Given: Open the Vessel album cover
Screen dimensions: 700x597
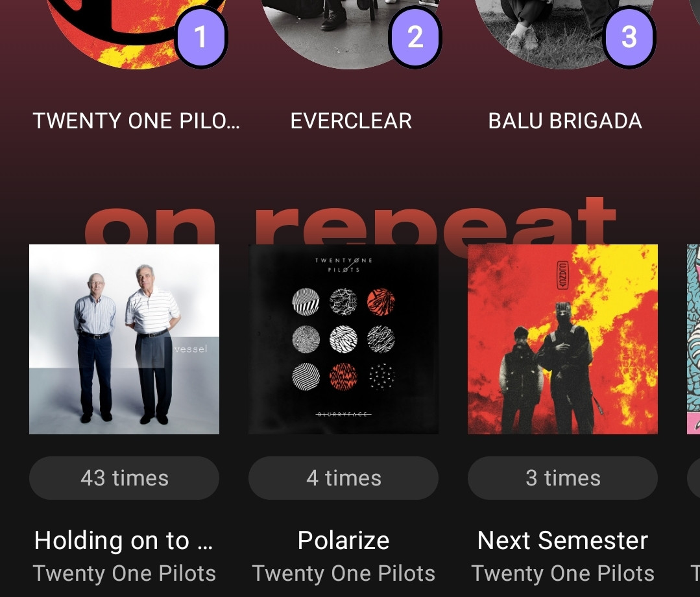Looking at the screenshot, I should click(124, 339).
